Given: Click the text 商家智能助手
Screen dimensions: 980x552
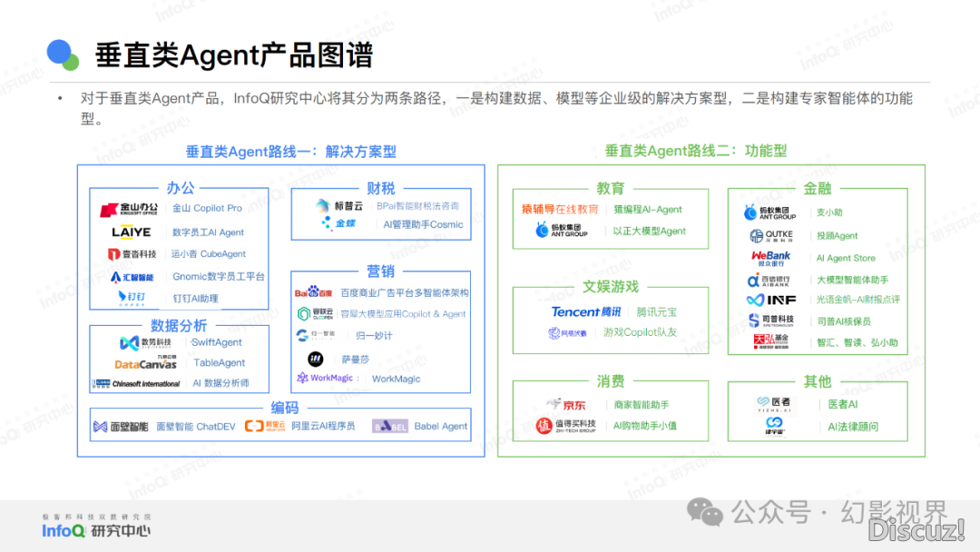Looking at the screenshot, I should click(642, 404).
